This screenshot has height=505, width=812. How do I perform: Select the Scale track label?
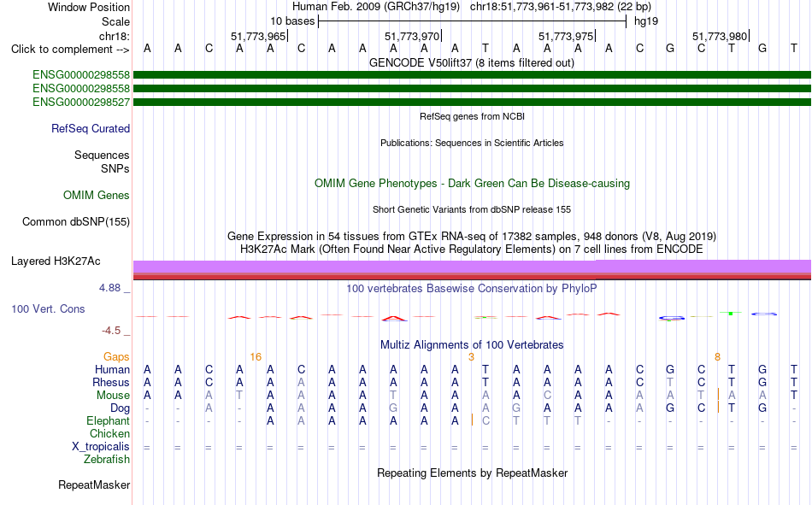(x=115, y=21)
